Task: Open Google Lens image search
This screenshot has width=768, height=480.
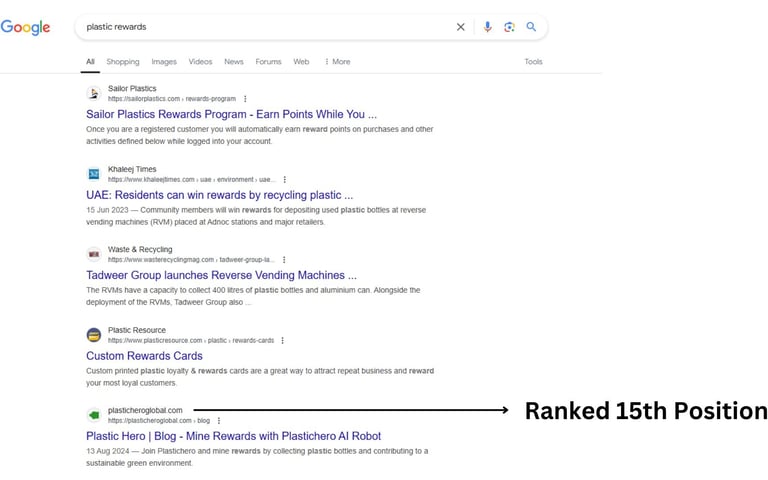Action: coord(509,27)
